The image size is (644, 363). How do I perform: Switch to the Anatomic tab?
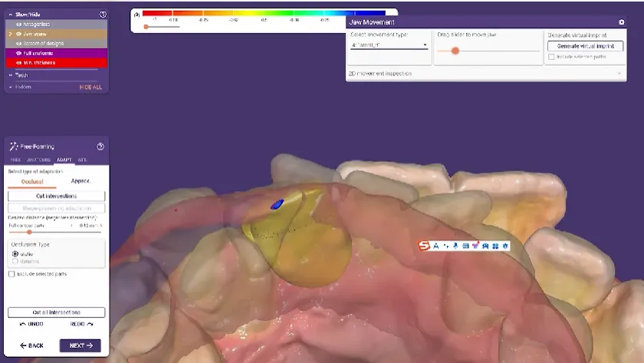tap(38, 160)
